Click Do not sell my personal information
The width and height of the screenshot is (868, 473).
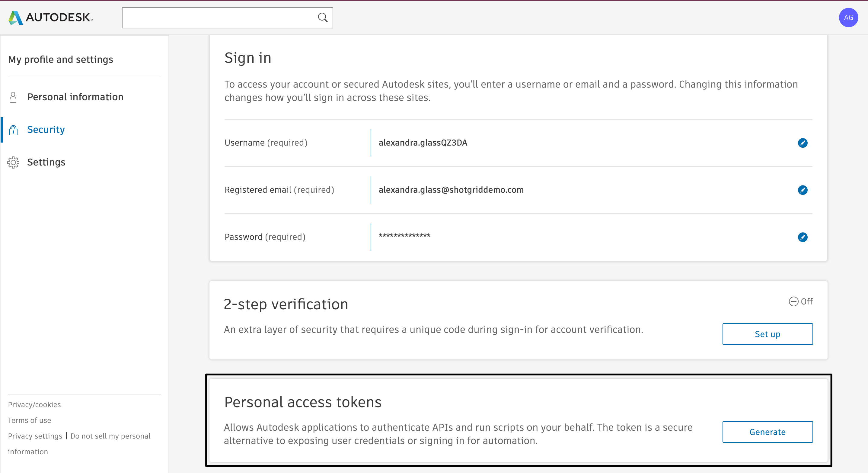click(x=110, y=436)
